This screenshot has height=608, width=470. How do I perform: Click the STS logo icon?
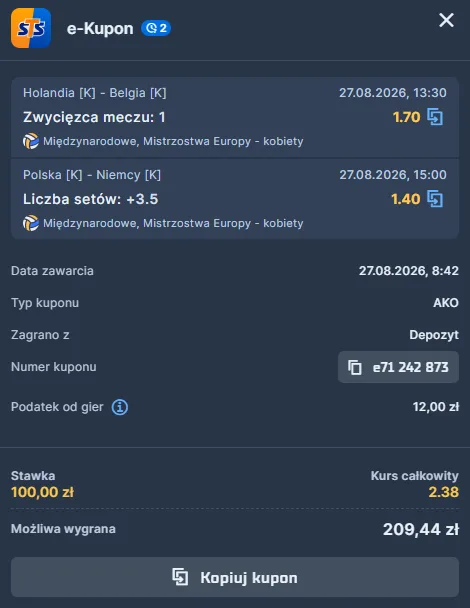pos(31,28)
